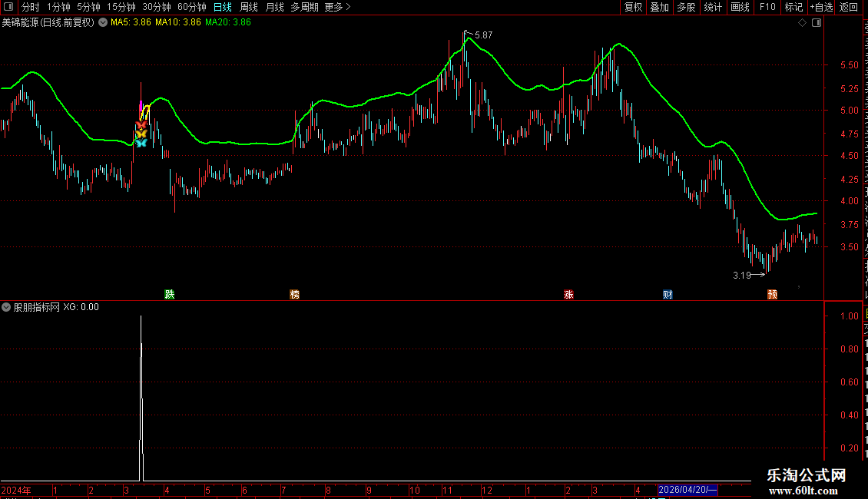Select the 1分钟 period
This screenshot has height=499, width=868.
[x=58, y=7]
